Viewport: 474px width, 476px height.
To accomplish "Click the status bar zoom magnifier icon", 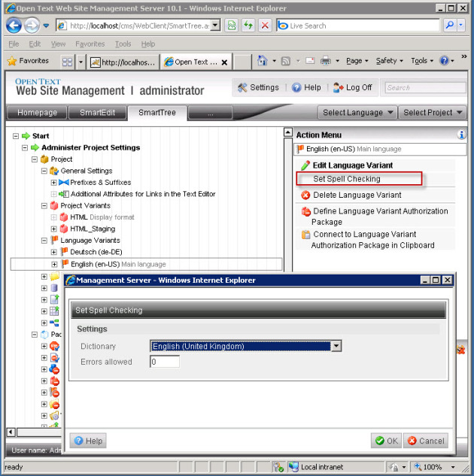I will [x=418, y=466].
